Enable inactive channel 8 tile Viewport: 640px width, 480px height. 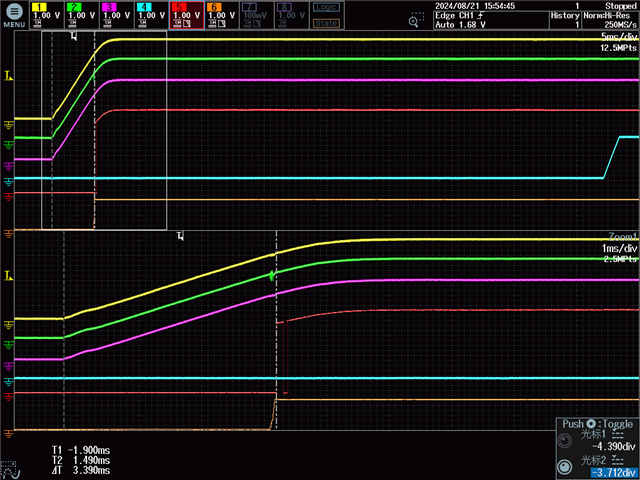(292, 15)
